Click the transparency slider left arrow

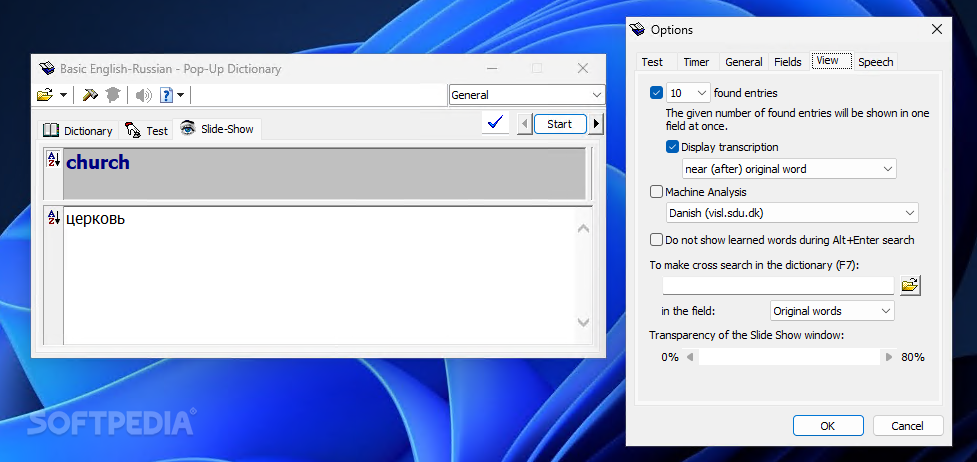coord(690,357)
